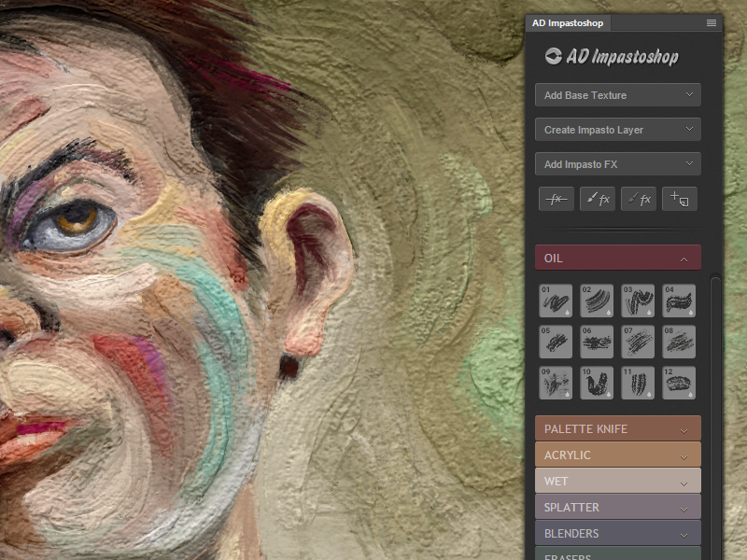Open the Create Impasto Layer dropdown

point(617,130)
